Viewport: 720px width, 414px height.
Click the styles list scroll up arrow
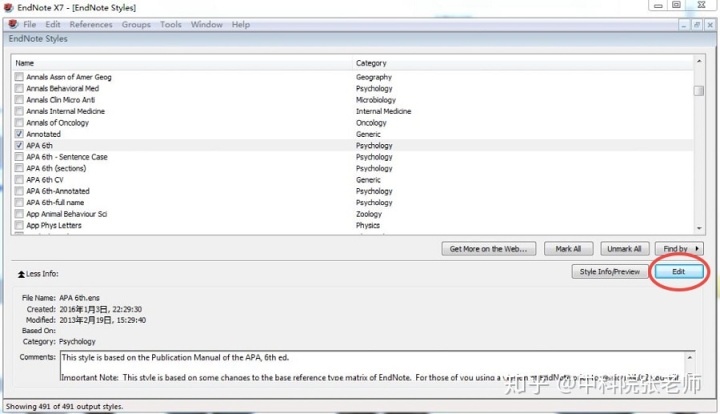point(699,61)
